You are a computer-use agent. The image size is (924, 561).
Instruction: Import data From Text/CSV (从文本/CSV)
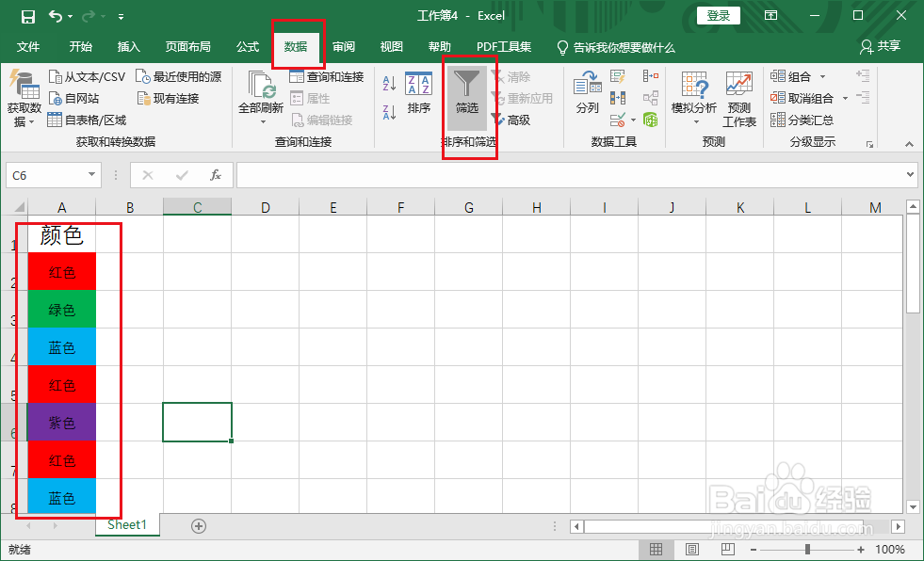click(x=88, y=77)
